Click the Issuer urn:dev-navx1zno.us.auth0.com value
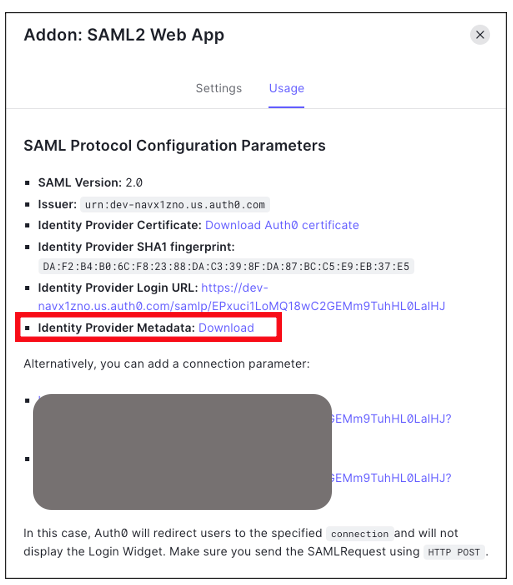Image resolution: width=513 pixels, height=585 pixels. (x=175, y=205)
